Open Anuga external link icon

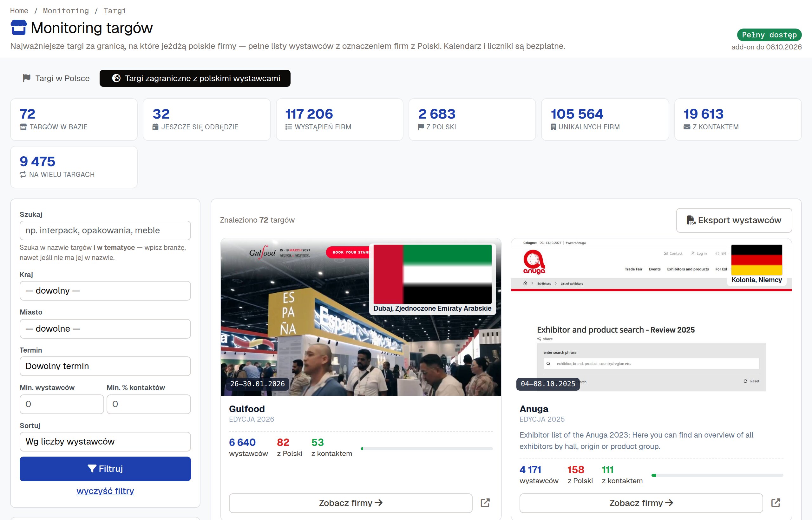[x=776, y=503]
